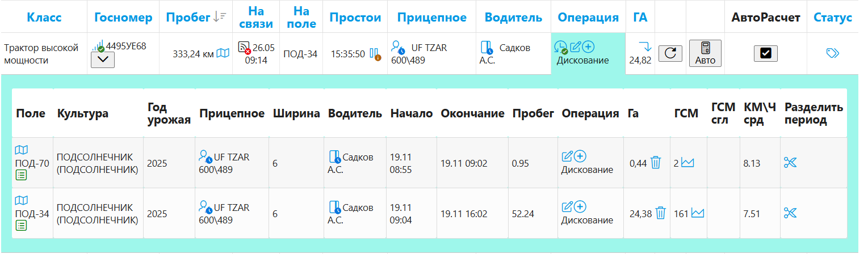This screenshot has width=868, height=254.
Task: Toggle the АвтоРасчет checkbox
Action: point(765,53)
